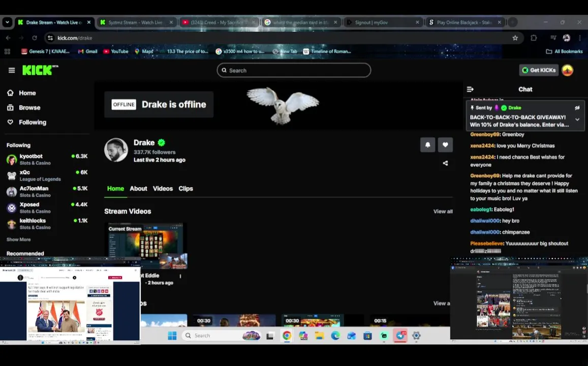Launch Microsoft Edge from the taskbar

pyautogui.click(x=335, y=335)
